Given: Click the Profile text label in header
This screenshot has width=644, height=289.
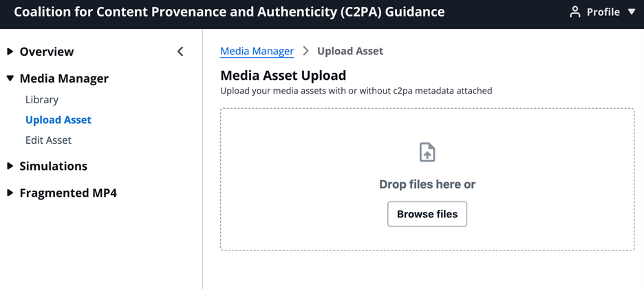Looking at the screenshot, I should (603, 12).
